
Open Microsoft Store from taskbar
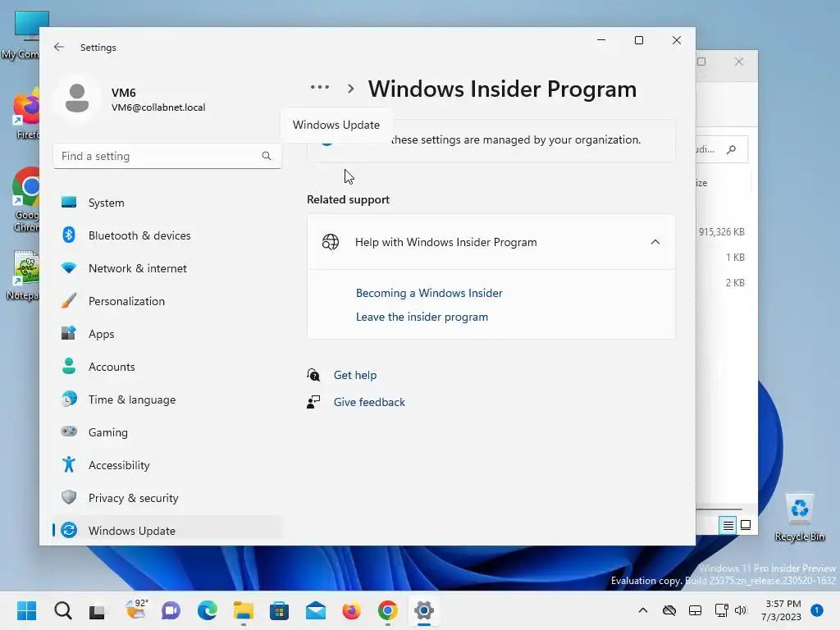click(279, 610)
